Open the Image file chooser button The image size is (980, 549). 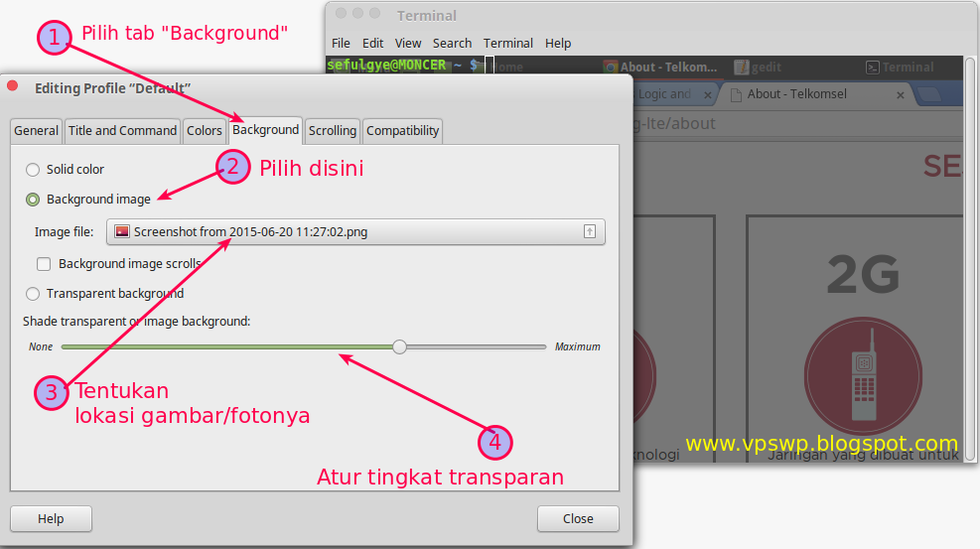click(x=355, y=231)
